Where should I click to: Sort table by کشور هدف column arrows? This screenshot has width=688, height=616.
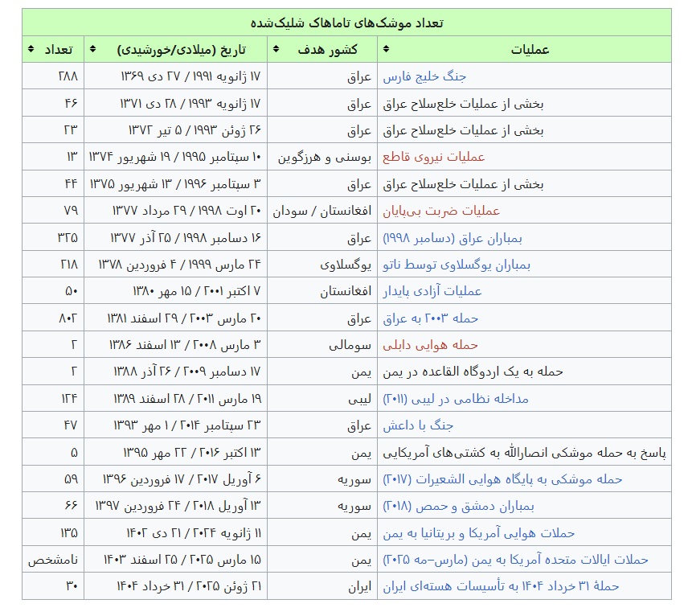tap(275, 50)
